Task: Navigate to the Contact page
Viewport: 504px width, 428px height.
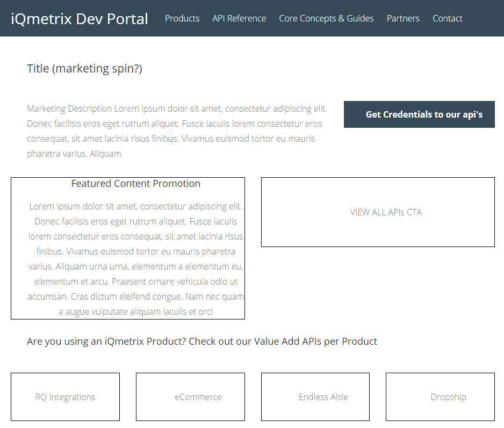Action: pyautogui.click(x=448, y=19)
